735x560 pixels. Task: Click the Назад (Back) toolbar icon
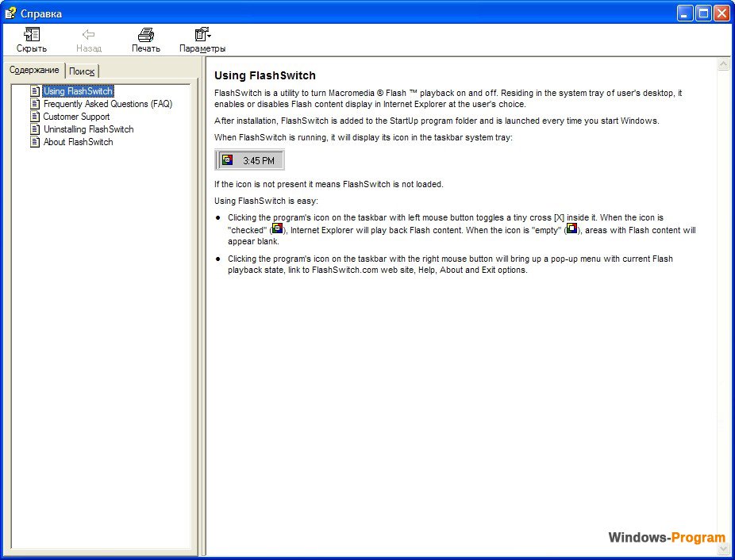click(x=88, y=35)
